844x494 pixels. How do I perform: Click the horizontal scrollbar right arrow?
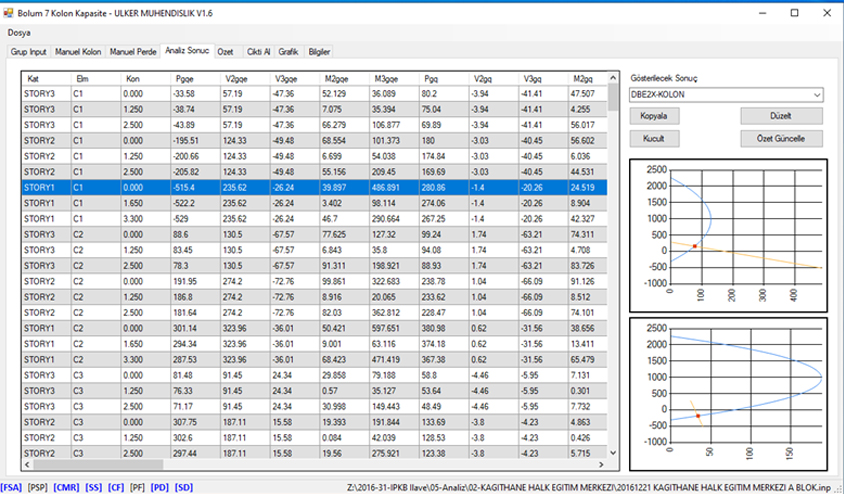tap(601, 464)
